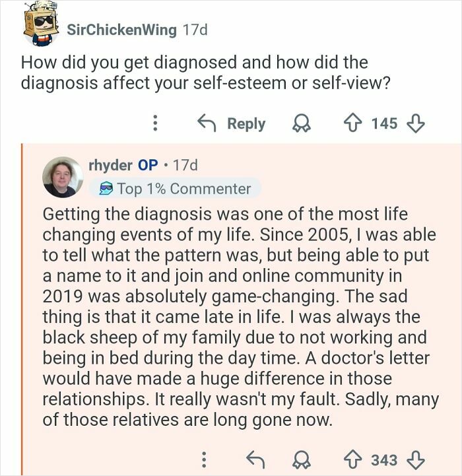Open SirChickenWing's user profile link
The height and width of the screenshot is (476, 462).
(x=122, y=30)
